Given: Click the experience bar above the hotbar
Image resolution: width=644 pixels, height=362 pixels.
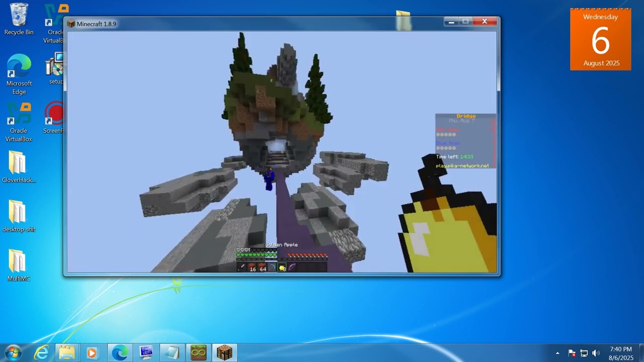Looking at the screenshot, I should click(x=282, y=259).
